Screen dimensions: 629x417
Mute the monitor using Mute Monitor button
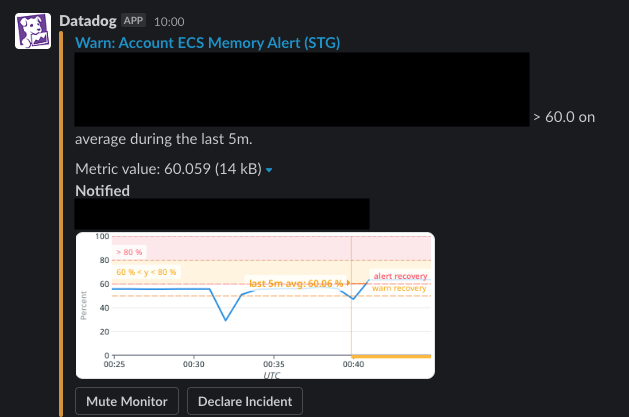click(x=127, y=401)
